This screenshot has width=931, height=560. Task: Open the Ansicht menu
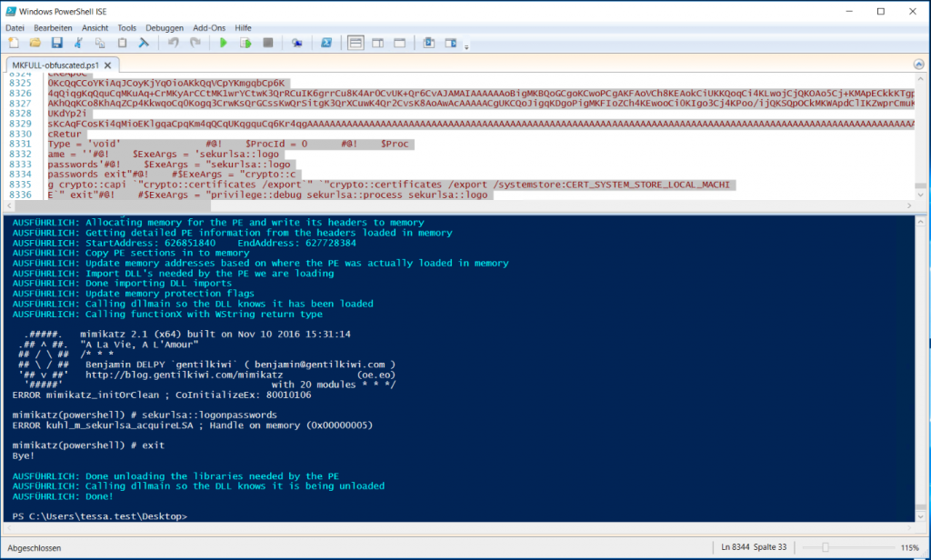(x=95, y=28)
